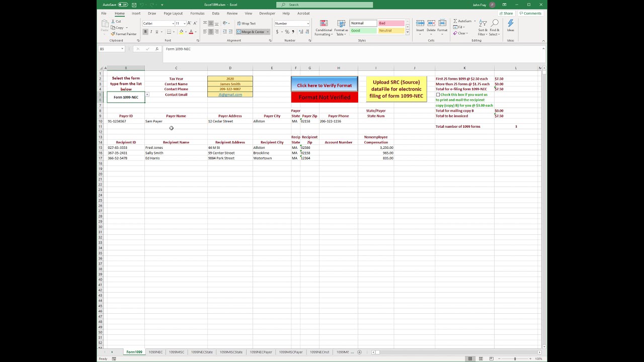Click the Decrease Indent icon
644x362 pixels.
pyautogui.click(x=226, y=32)
